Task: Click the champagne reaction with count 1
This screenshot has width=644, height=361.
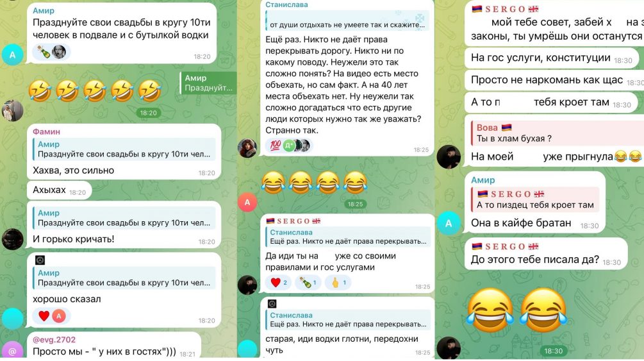Action: [x=308, y=283]
